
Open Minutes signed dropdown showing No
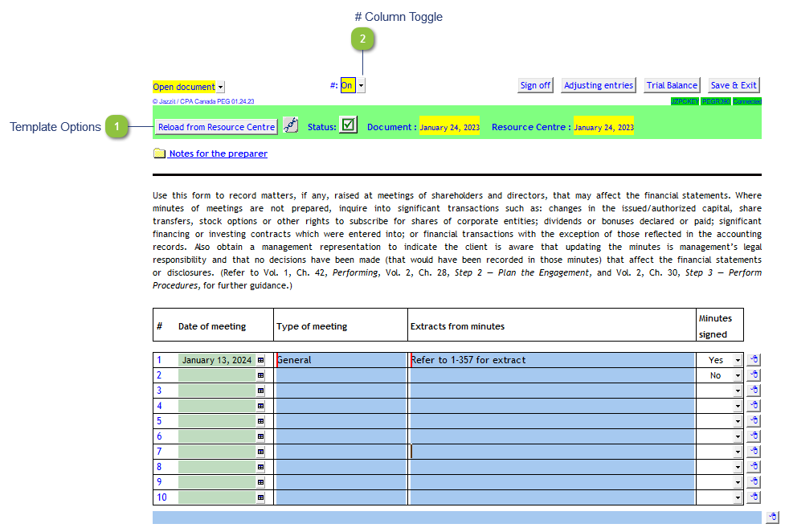738,375
